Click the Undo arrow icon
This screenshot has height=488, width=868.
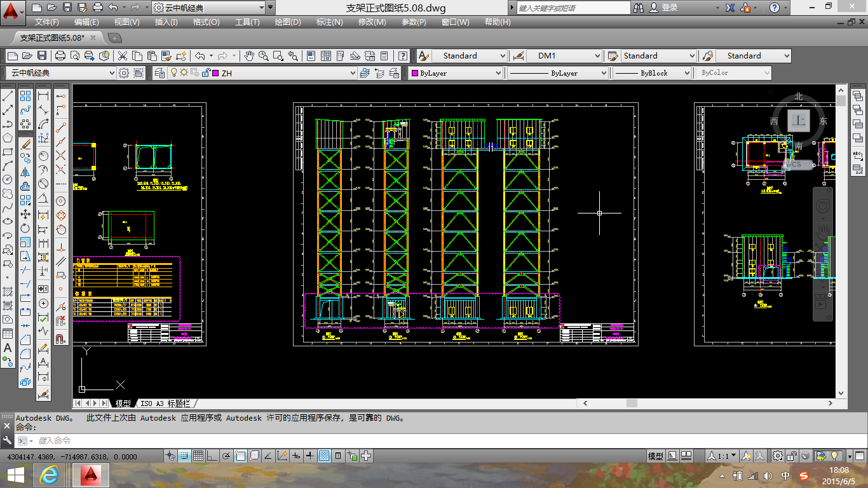pos(200,56)
